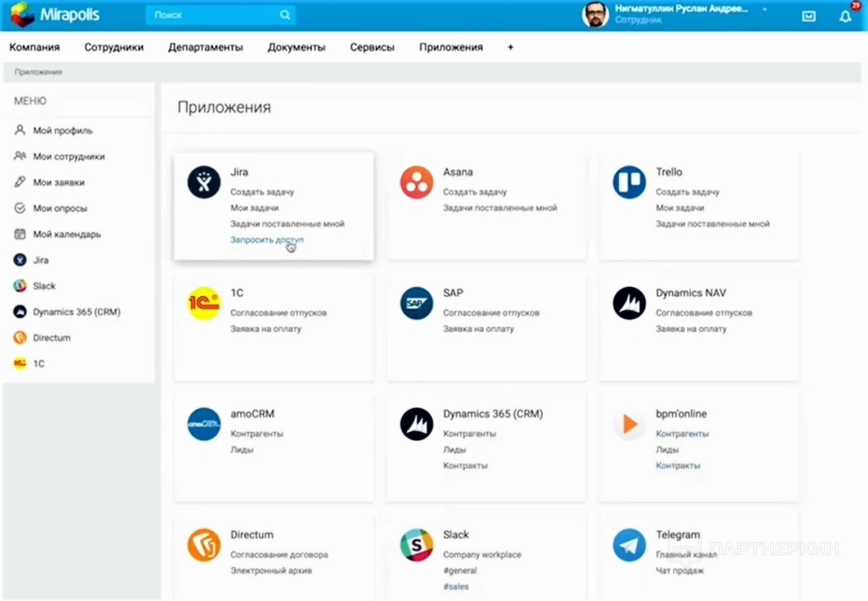This screenshot has width=868, height=601.
Task: Open Контракты under Dynamics 365 (CRM)
Action: tap(465, 465)
